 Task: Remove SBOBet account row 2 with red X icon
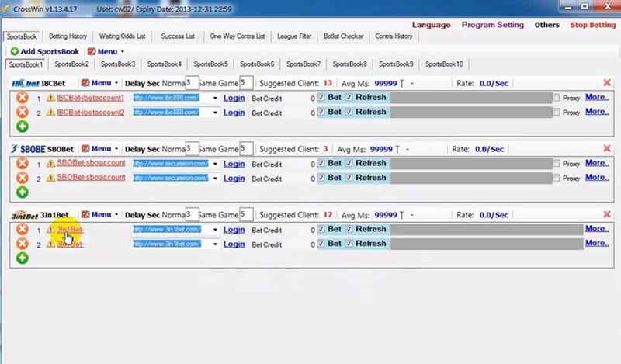[x=23, y=178]
